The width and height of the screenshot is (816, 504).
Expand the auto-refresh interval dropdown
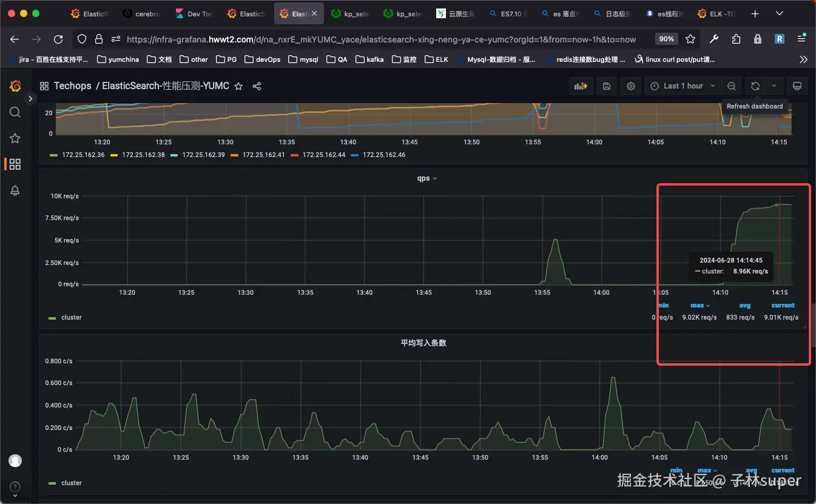774,86
